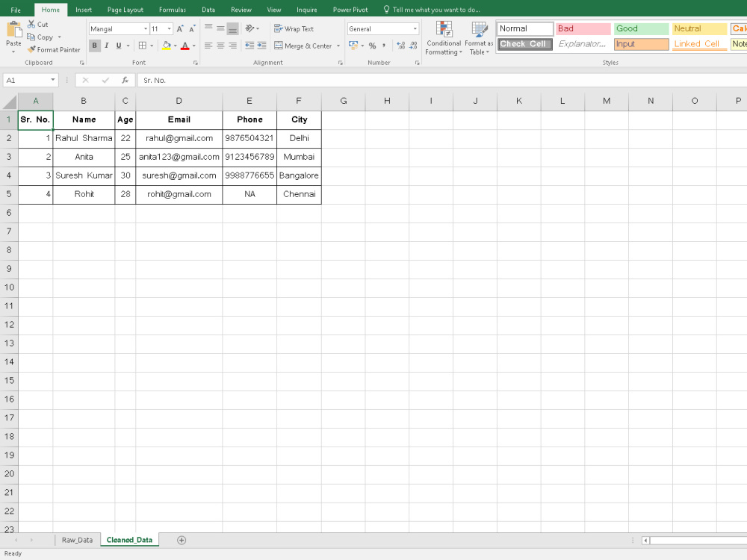Toggle Bold formatting

(x=94, y=46)
